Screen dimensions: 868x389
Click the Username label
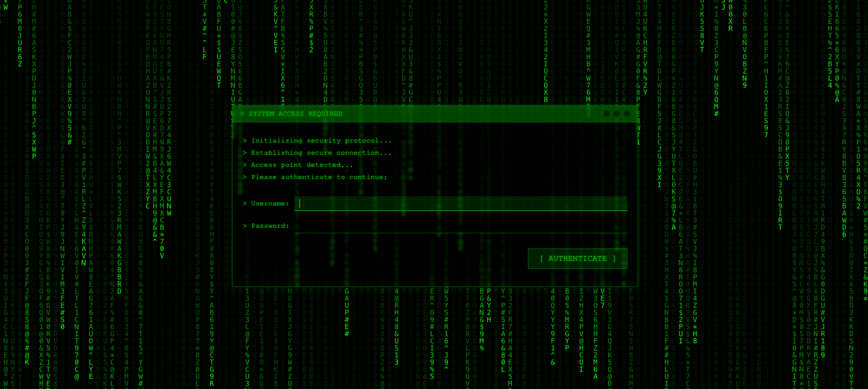pos(270,204)
